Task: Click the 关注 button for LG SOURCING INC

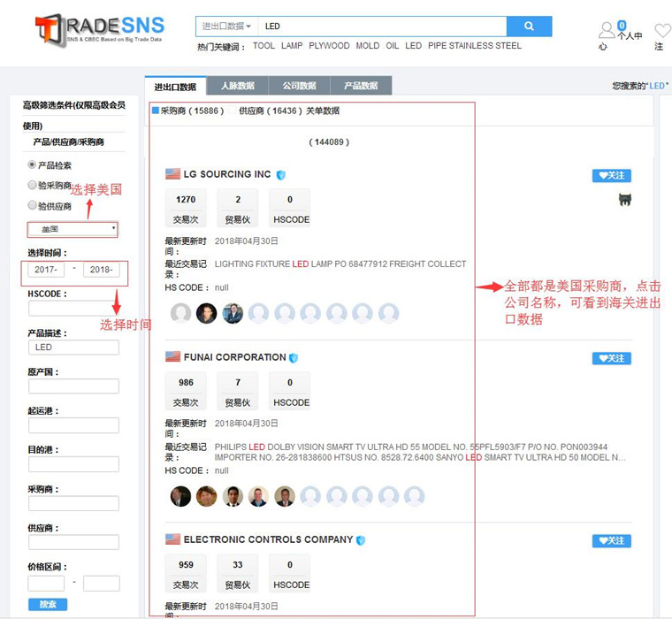Action: point(612,175)
